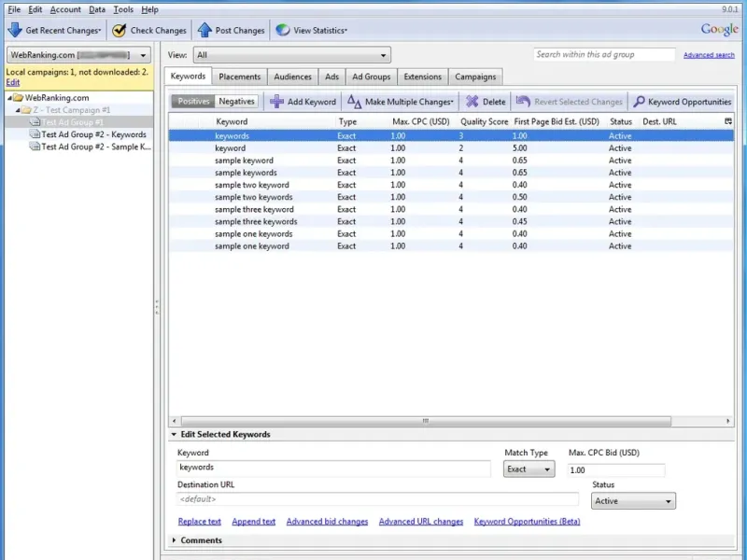The image size is (747, 560).
Task: Open the Match Type dropdown
Action: [x=529, y=469]
